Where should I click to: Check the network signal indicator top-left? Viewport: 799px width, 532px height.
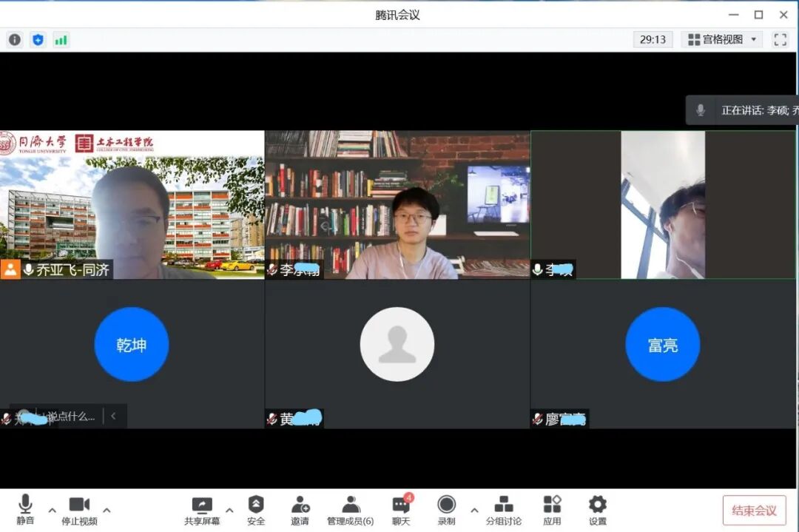pos(61,39)
